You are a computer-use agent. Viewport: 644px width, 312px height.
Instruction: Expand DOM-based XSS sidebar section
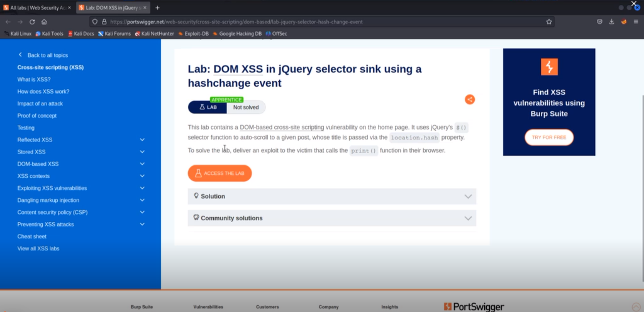142,164
